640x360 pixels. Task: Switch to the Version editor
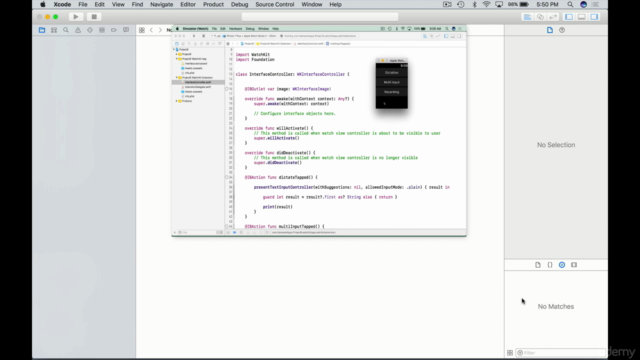[553, 17]
